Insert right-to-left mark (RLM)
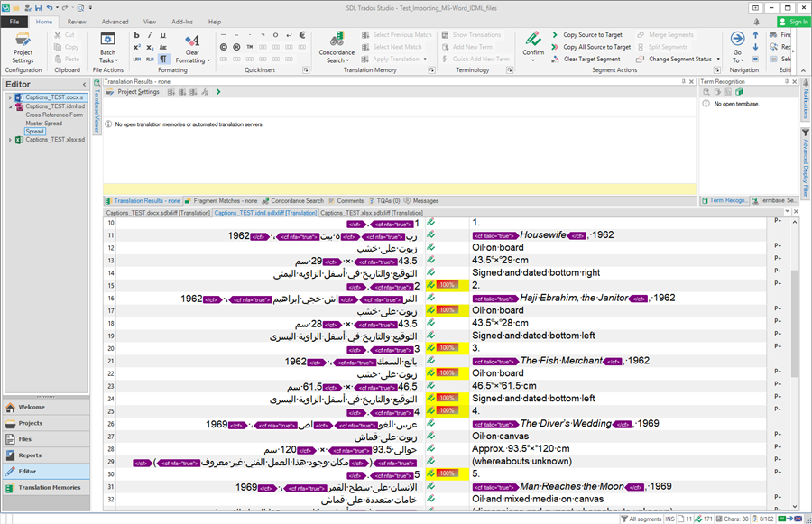 [150, 59]
